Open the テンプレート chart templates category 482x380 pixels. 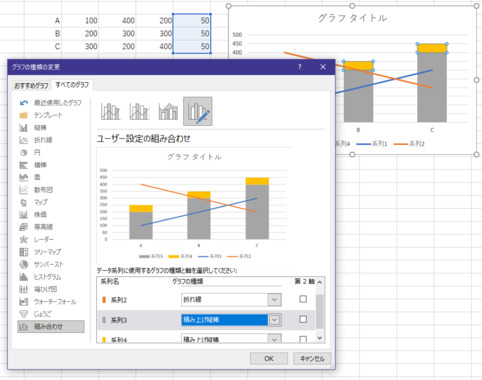click(41, 115)
